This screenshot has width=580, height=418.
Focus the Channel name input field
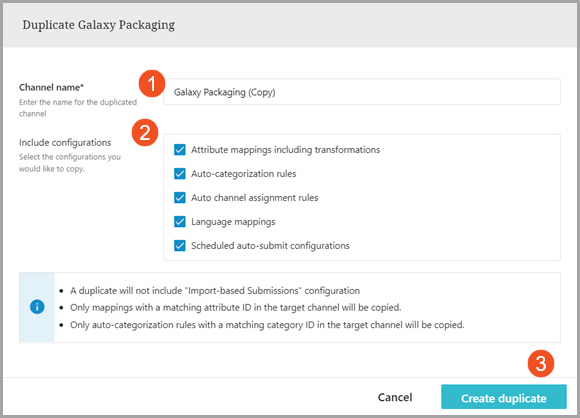tap(362, 92)
